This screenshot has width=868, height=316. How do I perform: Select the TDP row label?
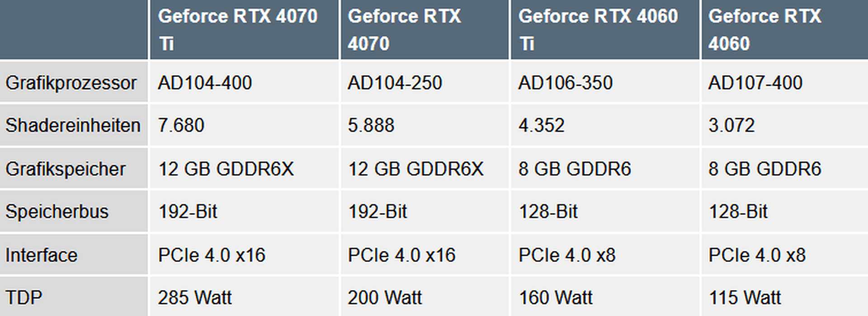click(x=24, y=298)
